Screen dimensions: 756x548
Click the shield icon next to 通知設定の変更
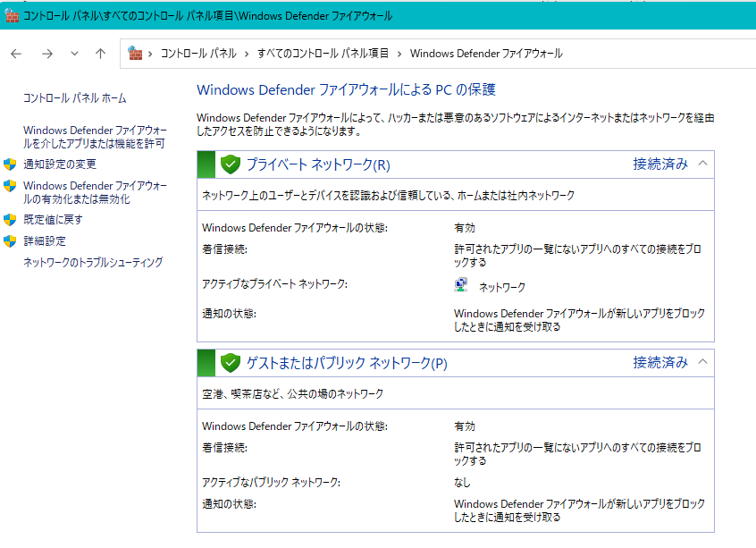point(11,164)
